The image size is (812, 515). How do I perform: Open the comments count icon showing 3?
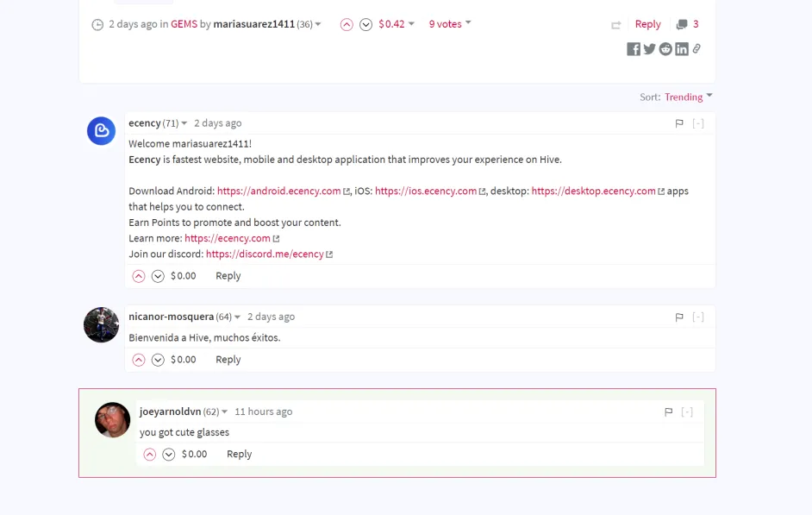(682, 24)
